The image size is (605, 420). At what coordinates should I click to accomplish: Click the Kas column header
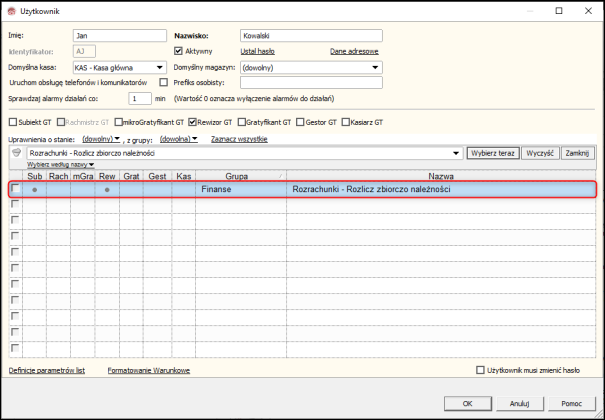[x=184, y=176]
